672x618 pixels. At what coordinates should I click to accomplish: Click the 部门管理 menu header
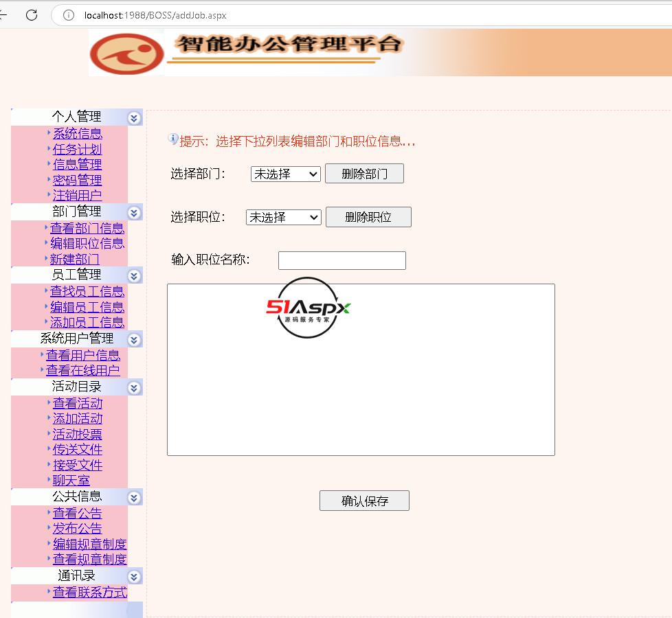click(76, 211)
